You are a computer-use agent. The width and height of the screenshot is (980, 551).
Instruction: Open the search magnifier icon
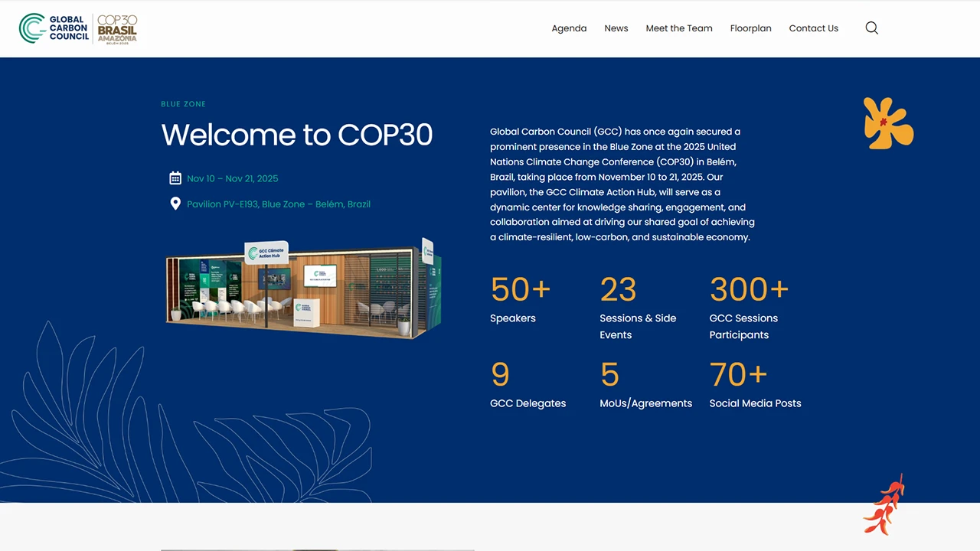[871, 28]
